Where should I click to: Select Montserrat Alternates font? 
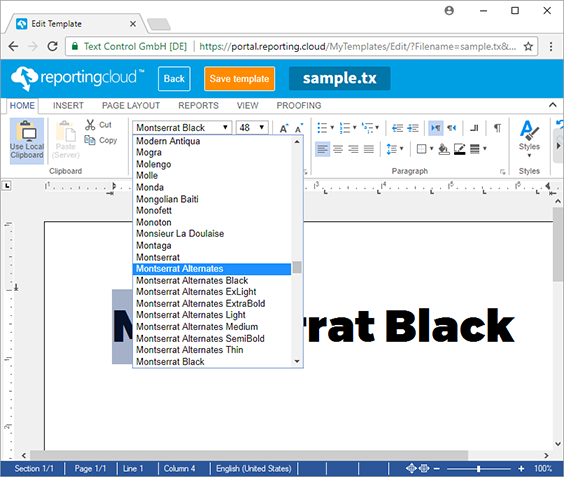[212, 269]
